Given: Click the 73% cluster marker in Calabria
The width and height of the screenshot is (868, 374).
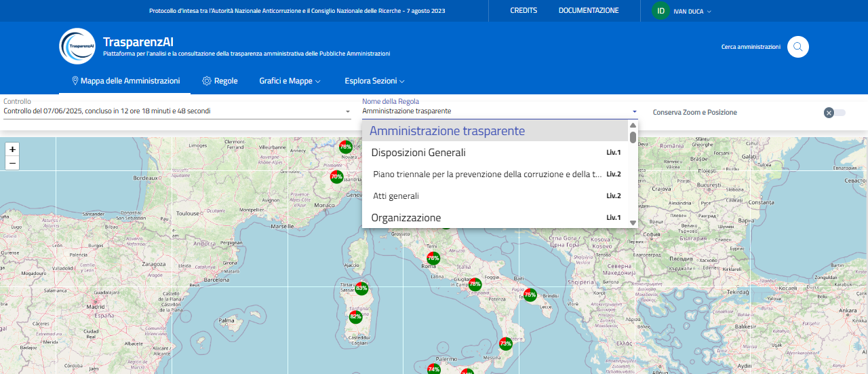Looking at the screenshot, I should click(x=505, y=344).
